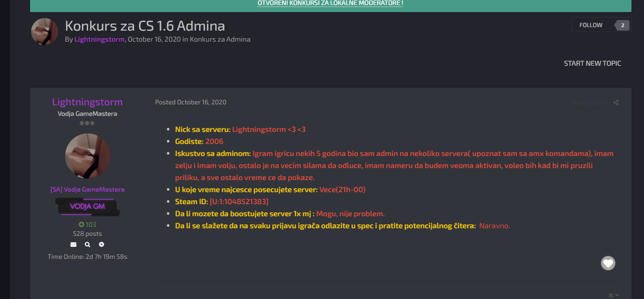Open the follower count bubble showing 2
The width and height of the screenshot is (644, 299).
click(622, 25)
